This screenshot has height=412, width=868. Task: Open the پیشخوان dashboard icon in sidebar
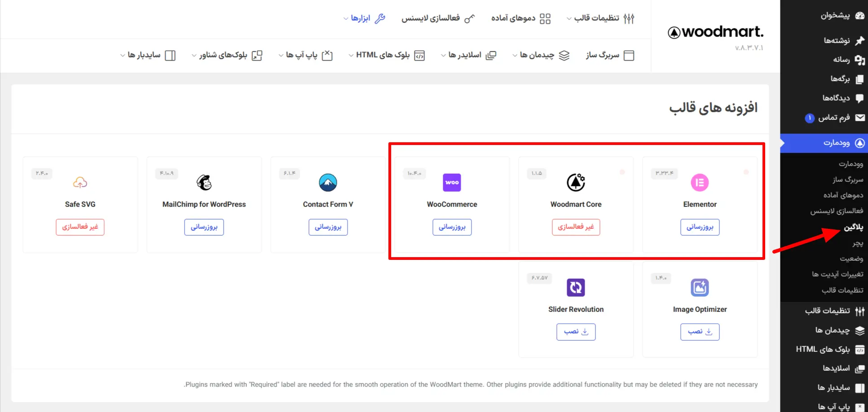(859, 16)
